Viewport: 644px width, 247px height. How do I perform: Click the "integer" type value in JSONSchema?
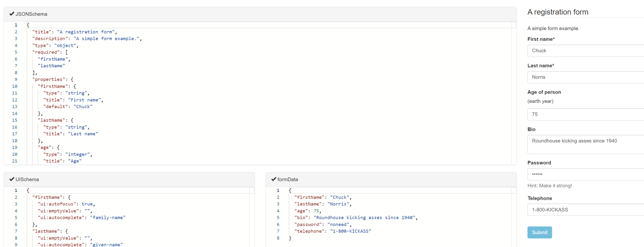click(77, 154)
